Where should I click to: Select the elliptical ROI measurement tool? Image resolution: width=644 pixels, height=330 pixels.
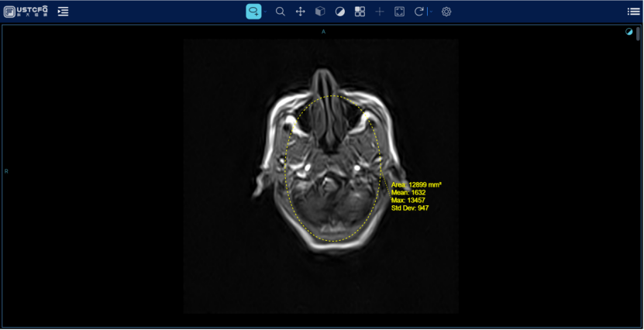pos(253,12)
